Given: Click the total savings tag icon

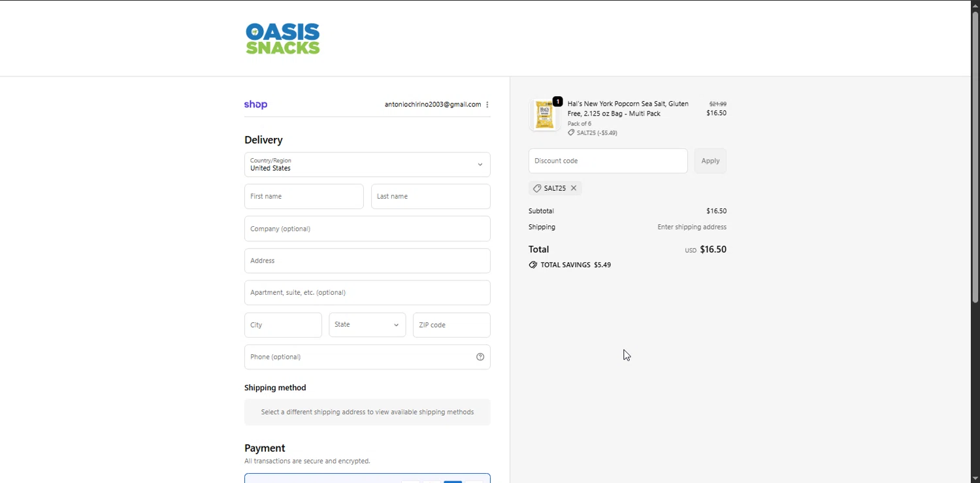Looking at the screenshot, I should pos(533,265).
